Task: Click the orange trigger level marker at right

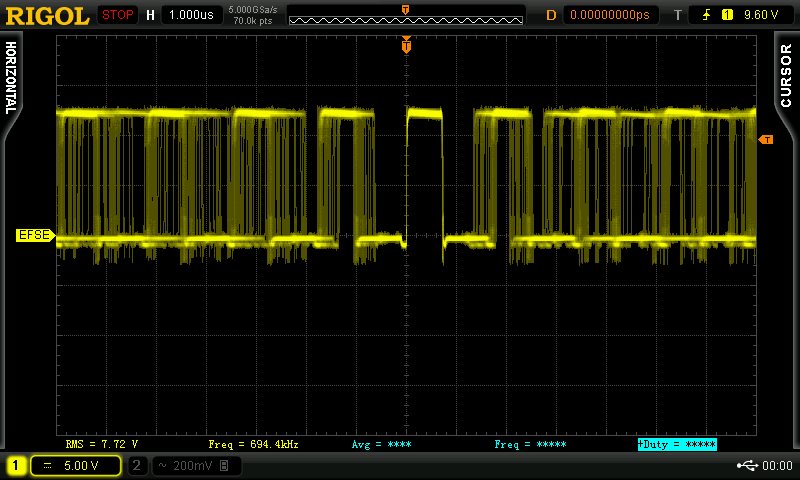Action: pos(766,139)
